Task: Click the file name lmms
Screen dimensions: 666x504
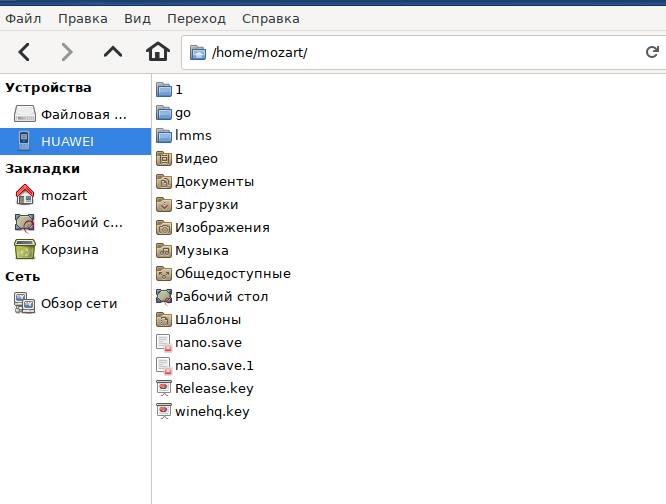Action: 193,135
